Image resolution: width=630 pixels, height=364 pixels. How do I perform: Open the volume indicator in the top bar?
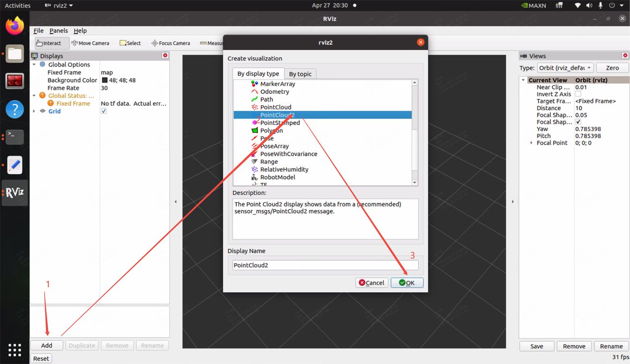[590, 5]
